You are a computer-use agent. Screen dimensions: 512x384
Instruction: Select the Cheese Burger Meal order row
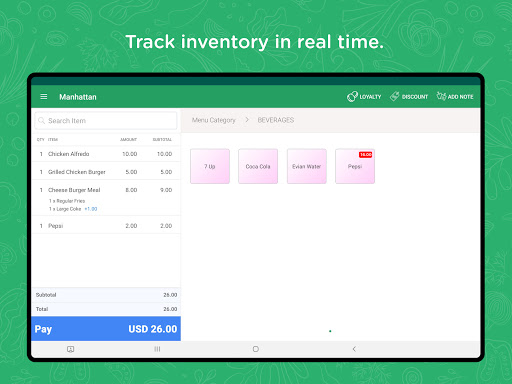pyautogui.click(x=106, y=198)
